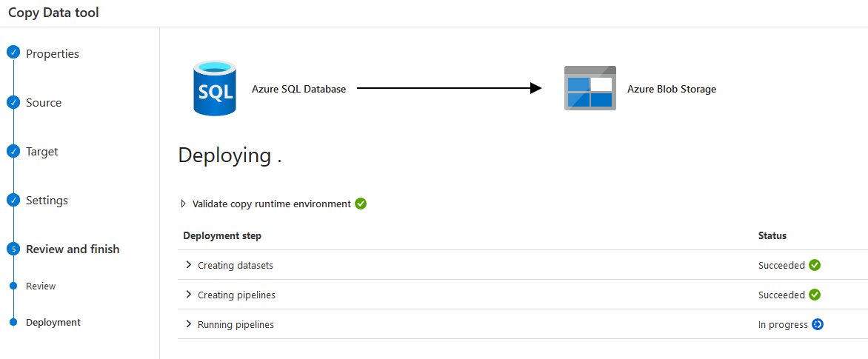Click the Azure SQL Database icon
Image resolution: width=868 pixels, height=359 pixels.
pyautogui.click(x=214, y=89)
